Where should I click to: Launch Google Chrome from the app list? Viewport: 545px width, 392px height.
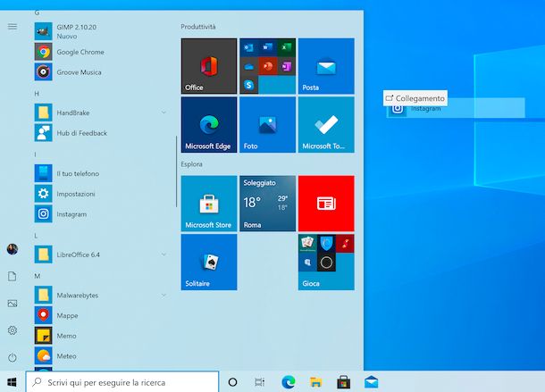point(101,52)
